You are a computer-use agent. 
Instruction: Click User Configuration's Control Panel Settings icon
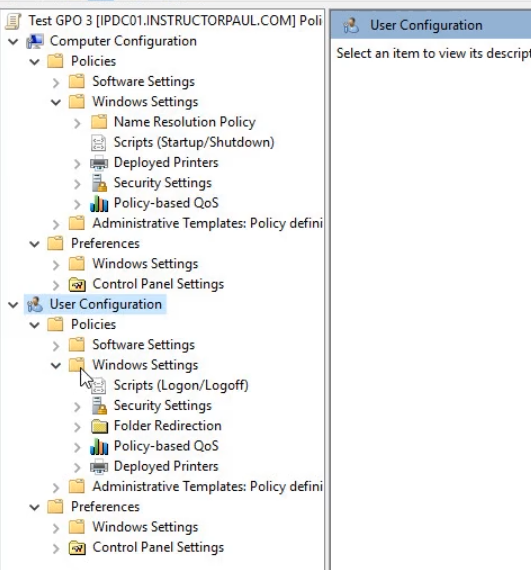[x=77, y=548]
